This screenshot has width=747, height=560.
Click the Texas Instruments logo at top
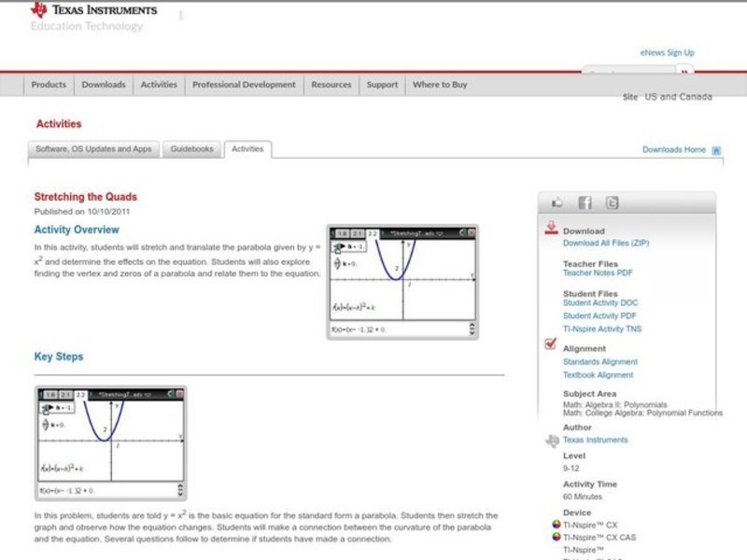pos(93,11)
